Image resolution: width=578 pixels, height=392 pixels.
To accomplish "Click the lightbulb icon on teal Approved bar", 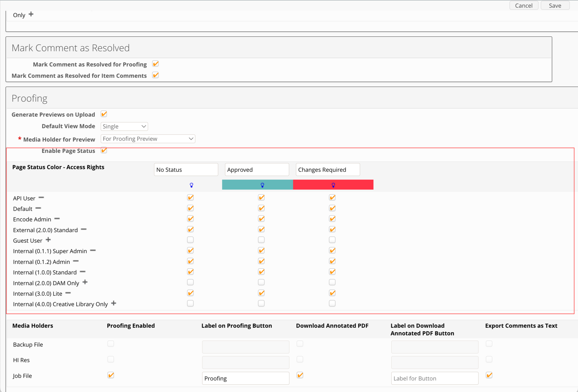I will coord(262,185).
